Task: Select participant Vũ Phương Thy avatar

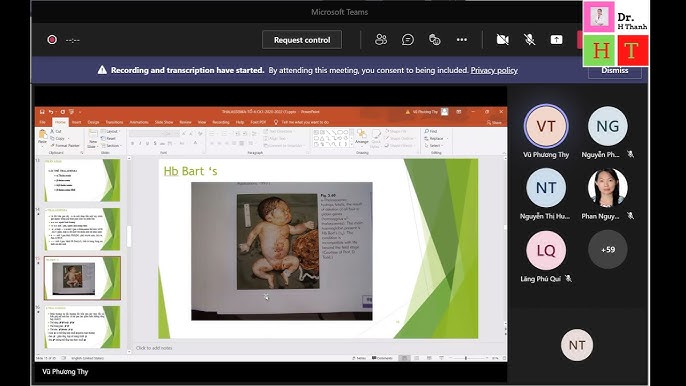Action: (546, 126)
